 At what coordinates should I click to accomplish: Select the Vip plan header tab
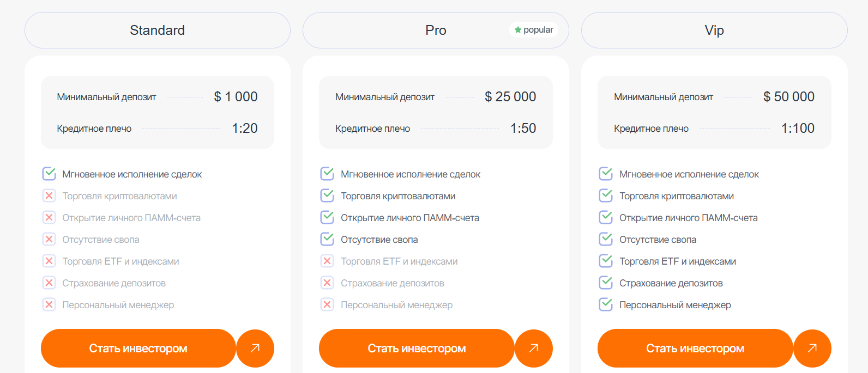click(x=714, y=30)
